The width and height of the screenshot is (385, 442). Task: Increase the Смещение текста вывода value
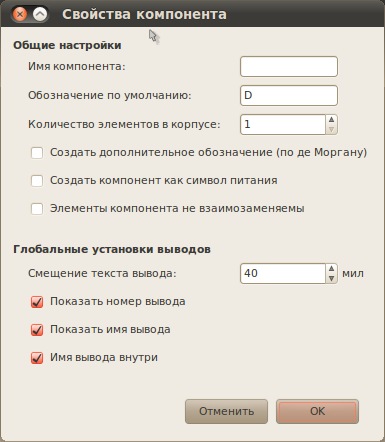point(331,269)
